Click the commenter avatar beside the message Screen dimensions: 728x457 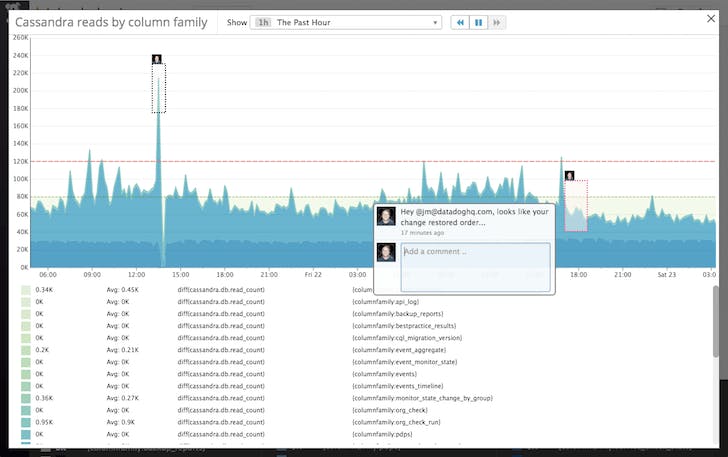click(x=386, y=217)
